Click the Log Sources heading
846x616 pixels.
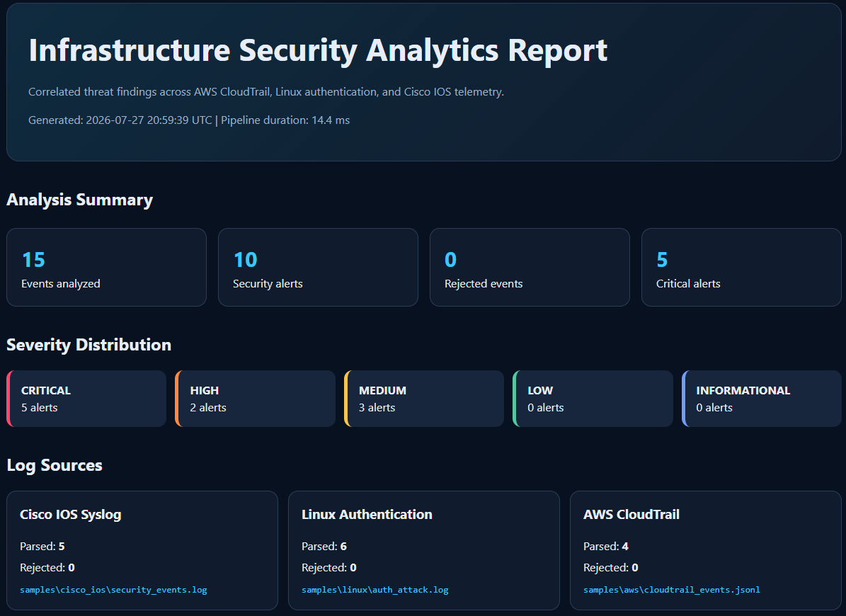pyautogui.click(x=55, y=465)
